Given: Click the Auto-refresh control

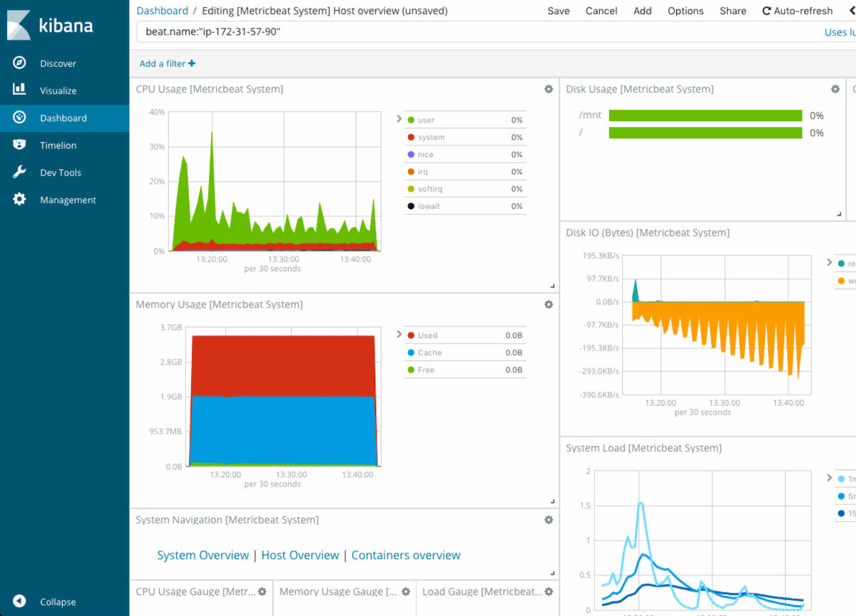Looking at the screenshot, I should (797, 11).
